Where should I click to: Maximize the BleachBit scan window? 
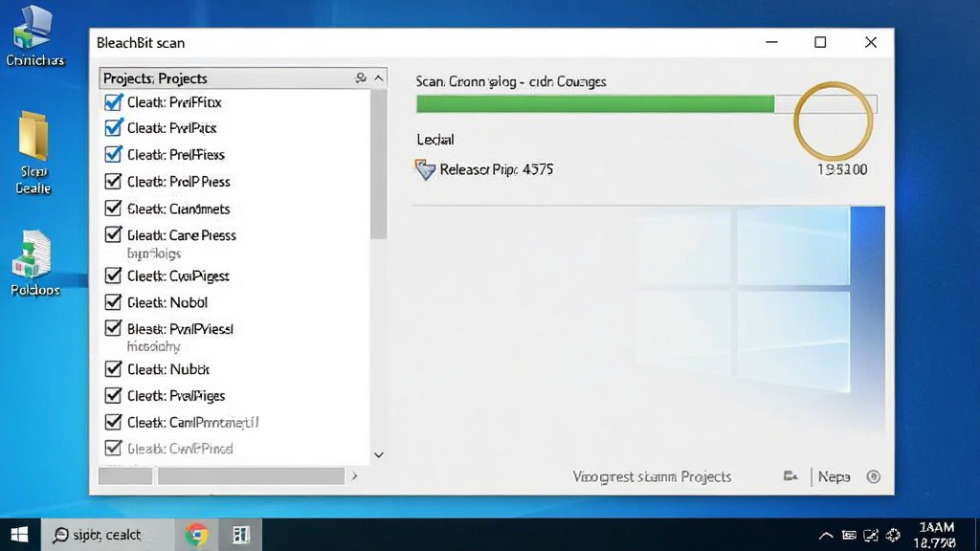point(820,42)
